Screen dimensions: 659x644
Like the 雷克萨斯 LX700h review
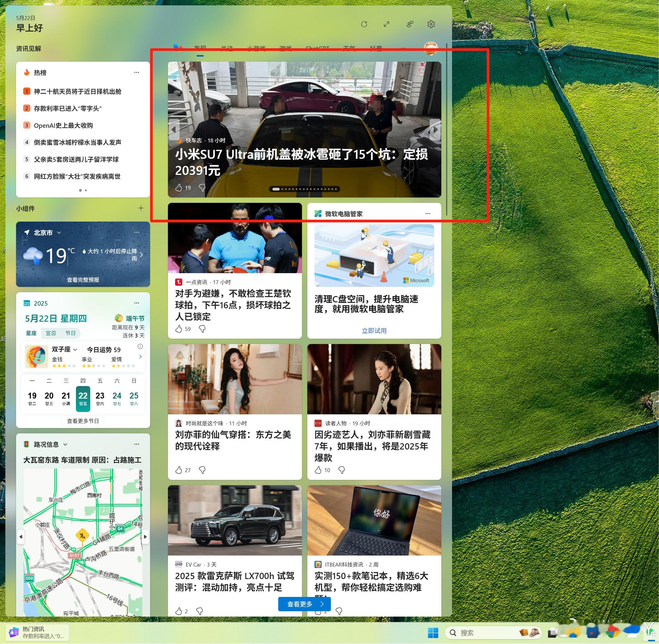[179, 611]
